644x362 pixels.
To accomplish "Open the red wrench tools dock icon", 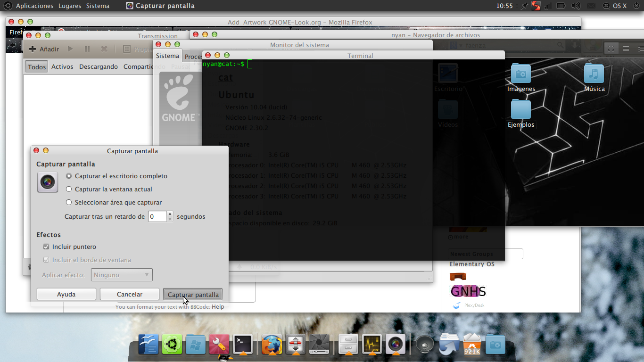I will pyautogui.click(x=219, y=345).
